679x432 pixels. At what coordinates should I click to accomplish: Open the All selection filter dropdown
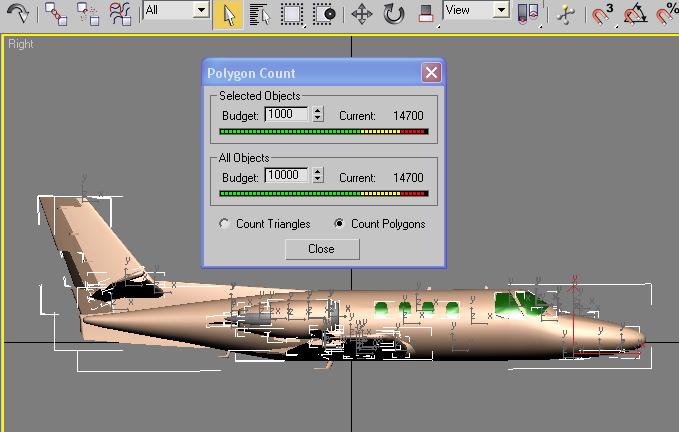pyautogui.click(x=200, y=11)
